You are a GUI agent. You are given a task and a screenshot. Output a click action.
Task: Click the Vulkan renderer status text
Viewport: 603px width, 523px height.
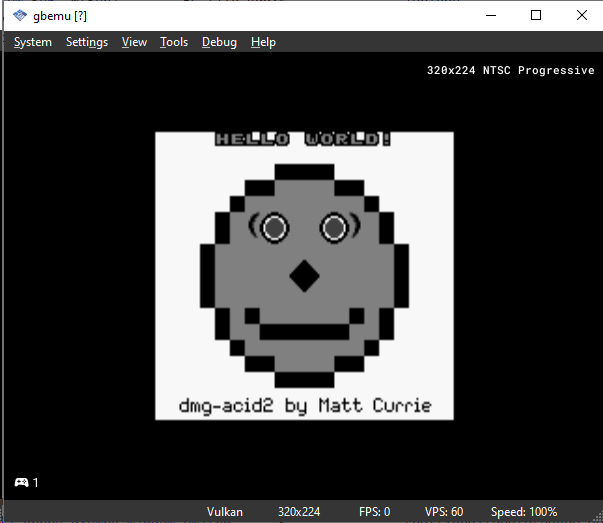225,512
